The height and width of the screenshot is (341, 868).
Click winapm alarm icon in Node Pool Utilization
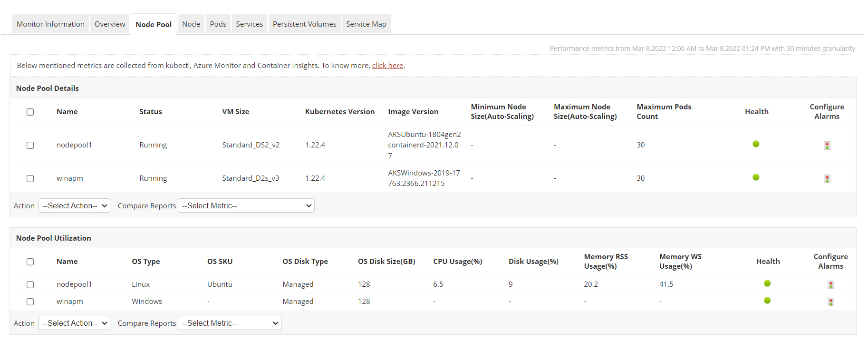830,302
